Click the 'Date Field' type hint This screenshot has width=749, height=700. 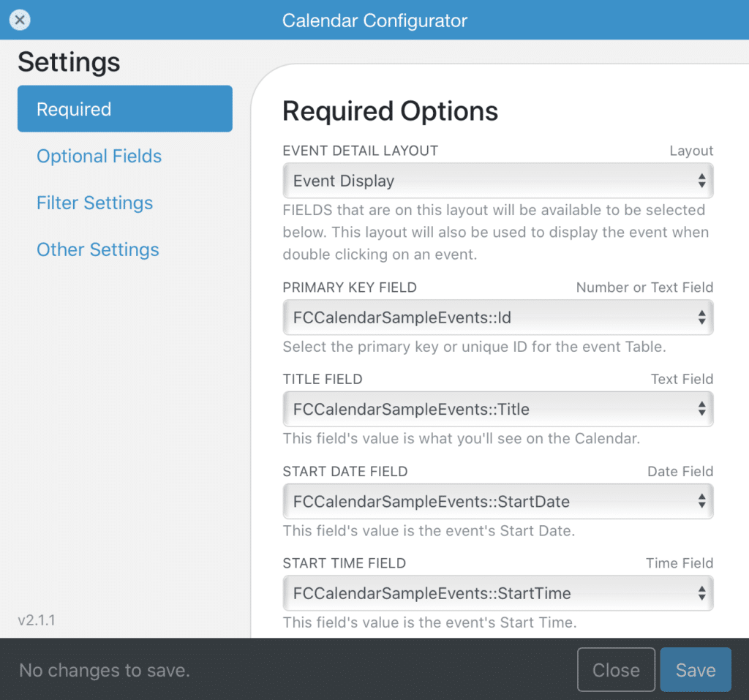coord(680,471)
